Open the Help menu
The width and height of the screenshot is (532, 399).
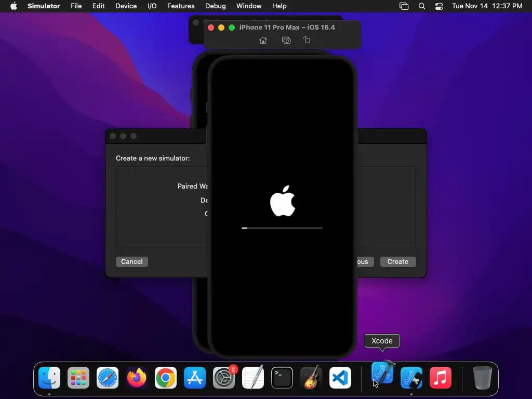[279, 6]
